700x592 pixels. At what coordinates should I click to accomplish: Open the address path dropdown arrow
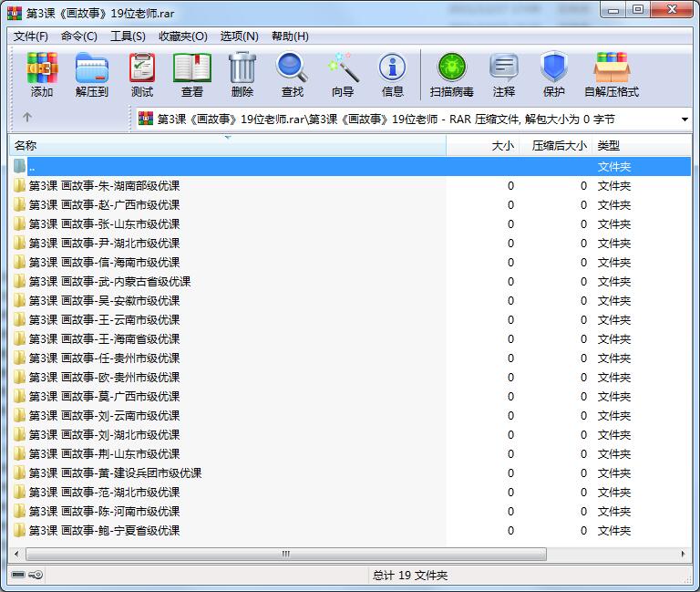pyautogui.click(x=685, y=119)
